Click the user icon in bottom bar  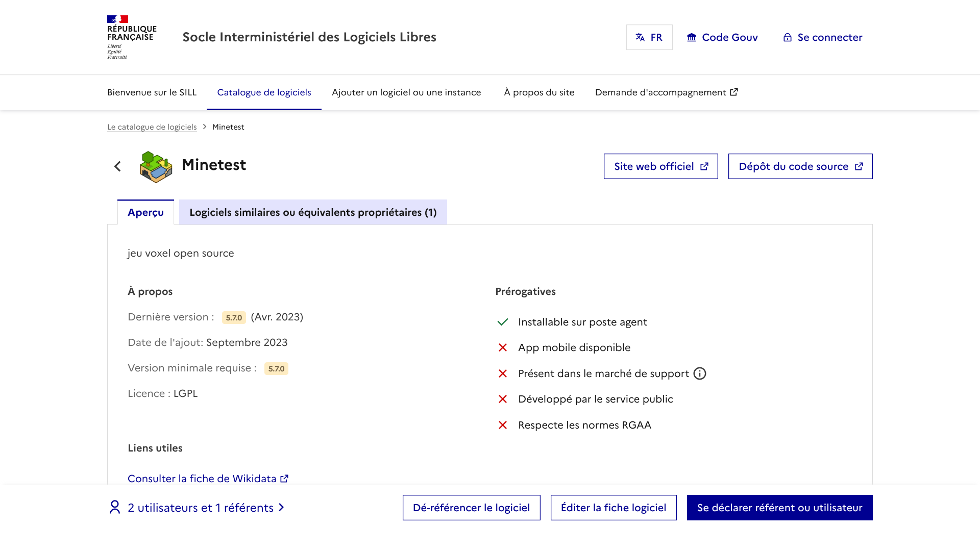(115, 507)
